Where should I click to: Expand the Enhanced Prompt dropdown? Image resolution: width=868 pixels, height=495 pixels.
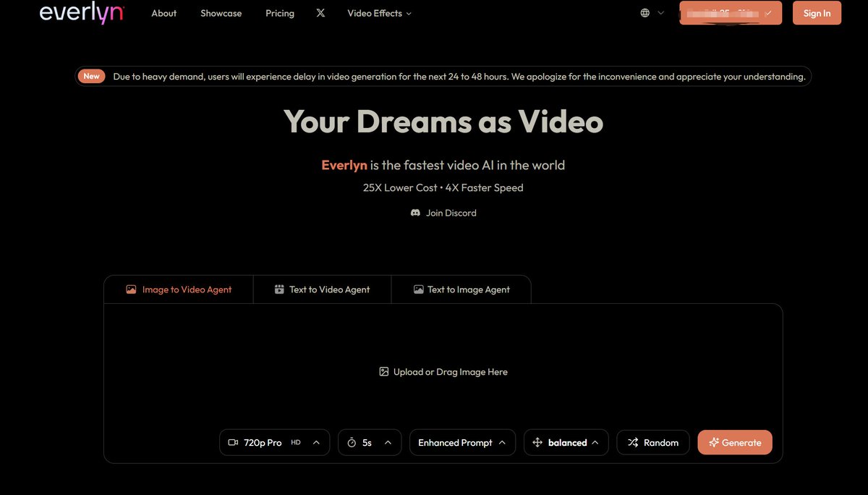pos(462,442)
